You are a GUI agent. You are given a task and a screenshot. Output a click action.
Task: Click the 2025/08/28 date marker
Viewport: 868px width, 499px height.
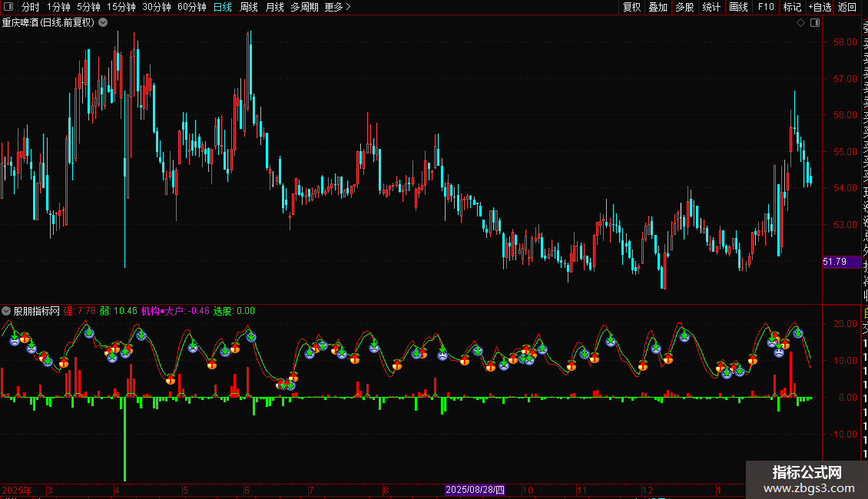coord(475,490)
